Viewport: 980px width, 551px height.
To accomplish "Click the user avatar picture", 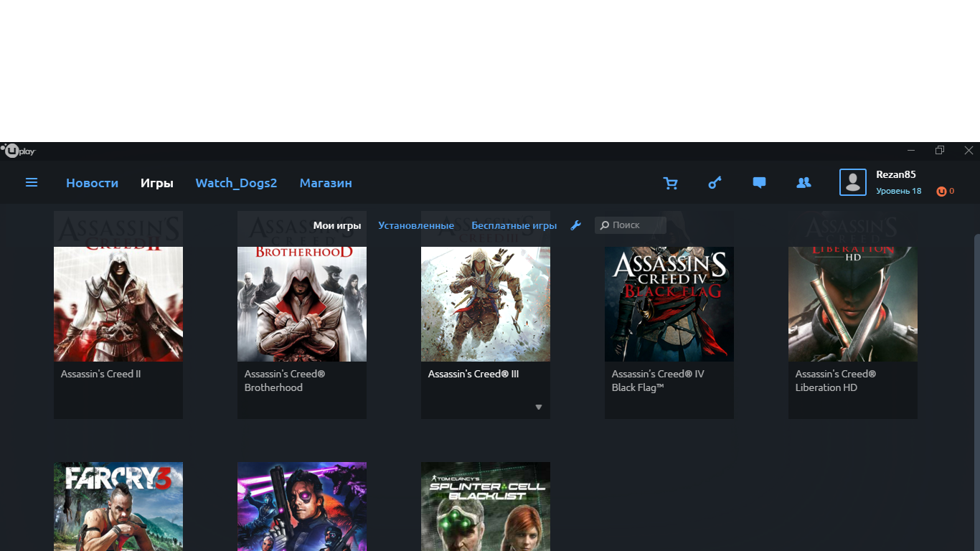I will (853, 182).
